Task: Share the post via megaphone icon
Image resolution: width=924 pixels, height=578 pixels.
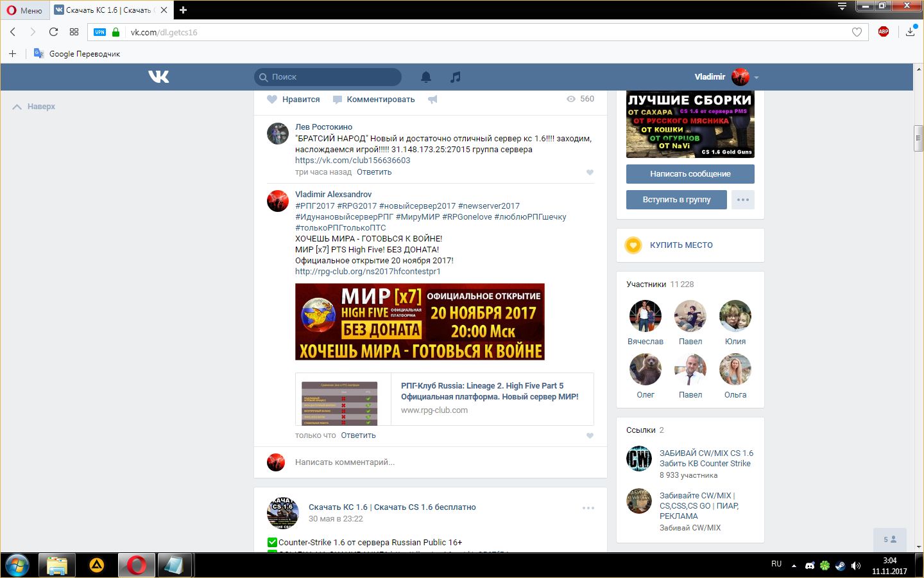Action: click(x=433, y=100)
